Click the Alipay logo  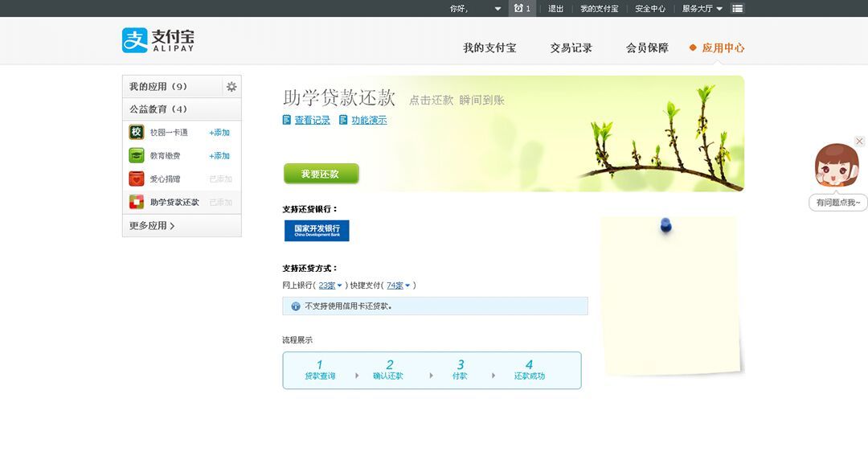tap(158, 41)
